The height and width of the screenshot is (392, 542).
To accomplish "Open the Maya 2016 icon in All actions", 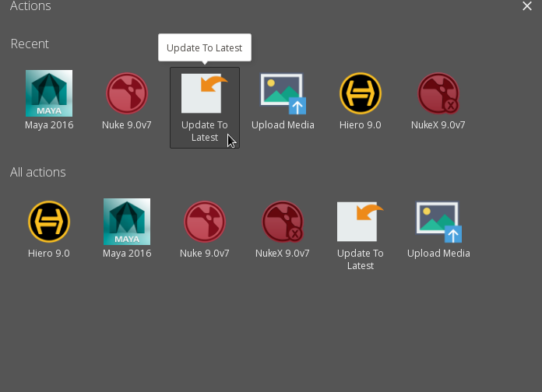I will point(127,222).
